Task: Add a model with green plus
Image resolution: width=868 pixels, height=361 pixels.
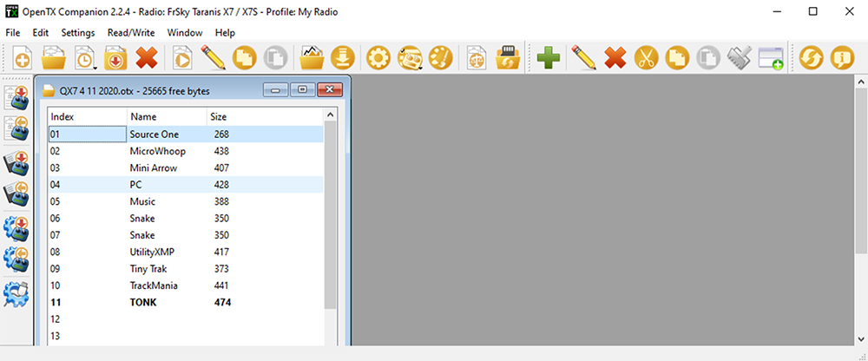Action: pos(548,57)
